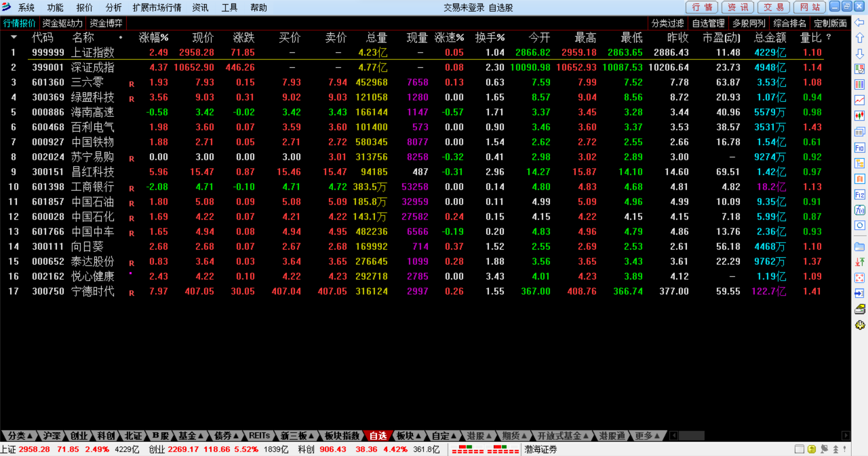Screen dimensions: 868x456
Task: Click the satellite dish icon in status bar
Action: pos(824,449)
